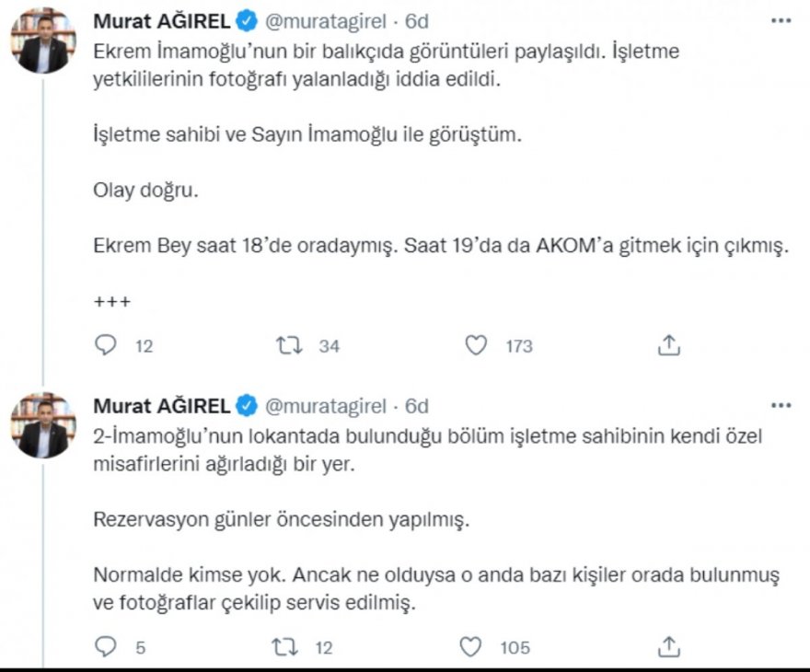
Task: Open the share icon on the first tweet
Action: (670, 344)
